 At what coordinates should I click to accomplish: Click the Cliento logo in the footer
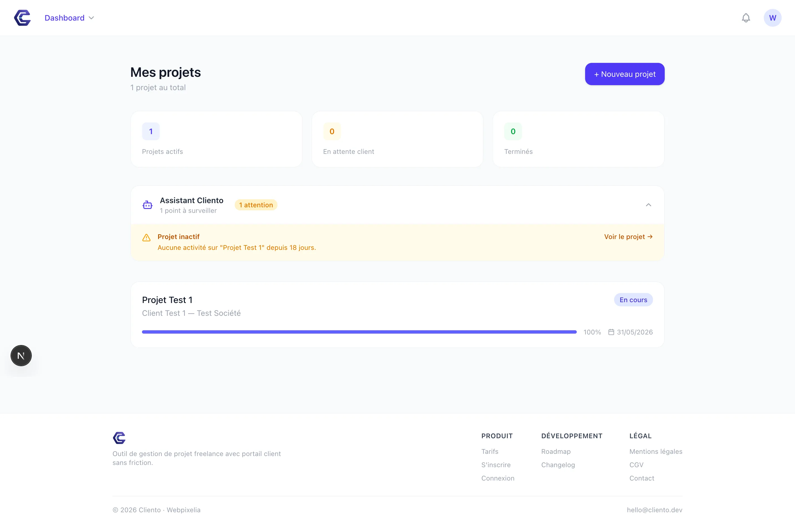pyautogui.click(x=119, y=438)
